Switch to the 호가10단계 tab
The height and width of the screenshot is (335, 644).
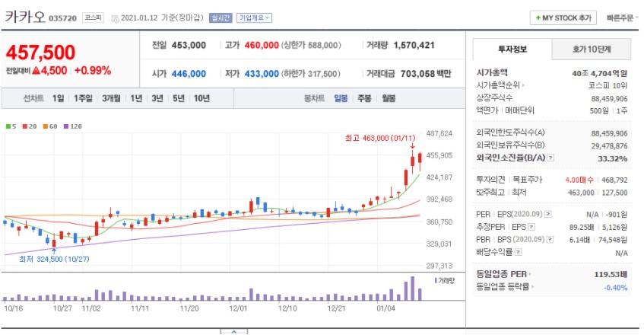(x=592, y=49)
